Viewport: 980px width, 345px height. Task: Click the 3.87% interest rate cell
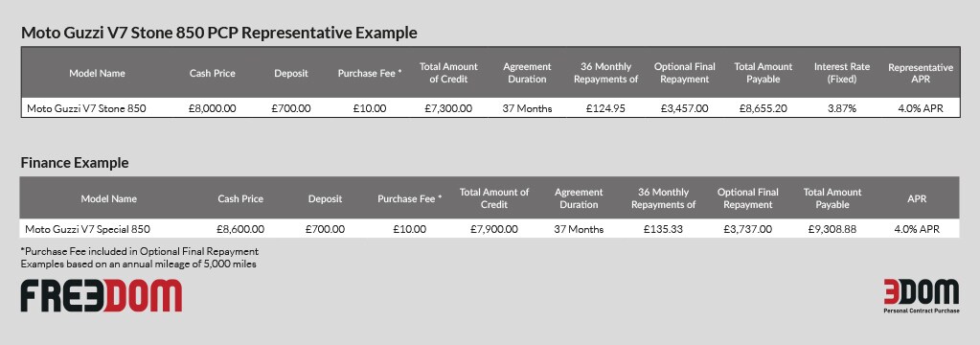pyautogui.click(x=841, y=108)
